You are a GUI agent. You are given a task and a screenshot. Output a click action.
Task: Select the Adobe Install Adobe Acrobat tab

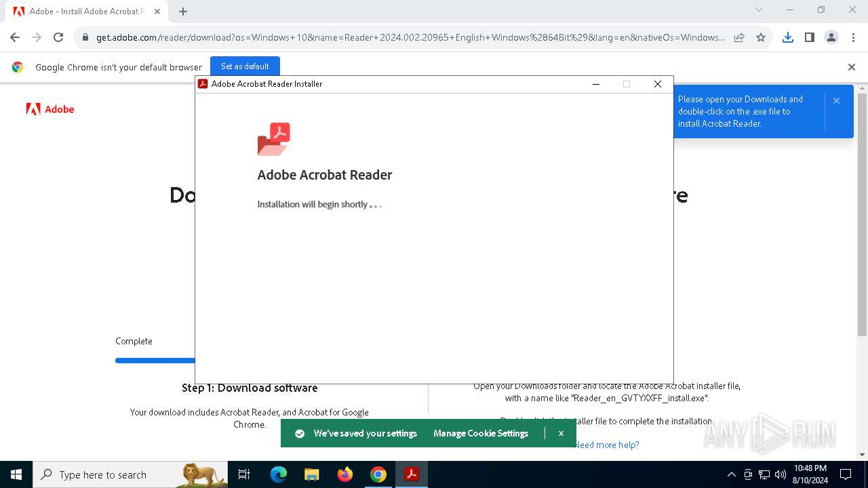(x=87, y=12)
